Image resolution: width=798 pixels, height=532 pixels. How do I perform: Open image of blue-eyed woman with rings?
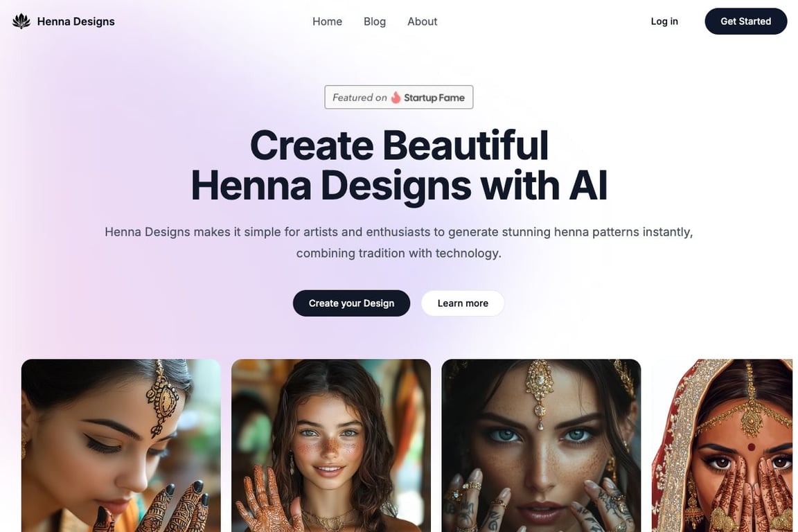click(541, 445)
